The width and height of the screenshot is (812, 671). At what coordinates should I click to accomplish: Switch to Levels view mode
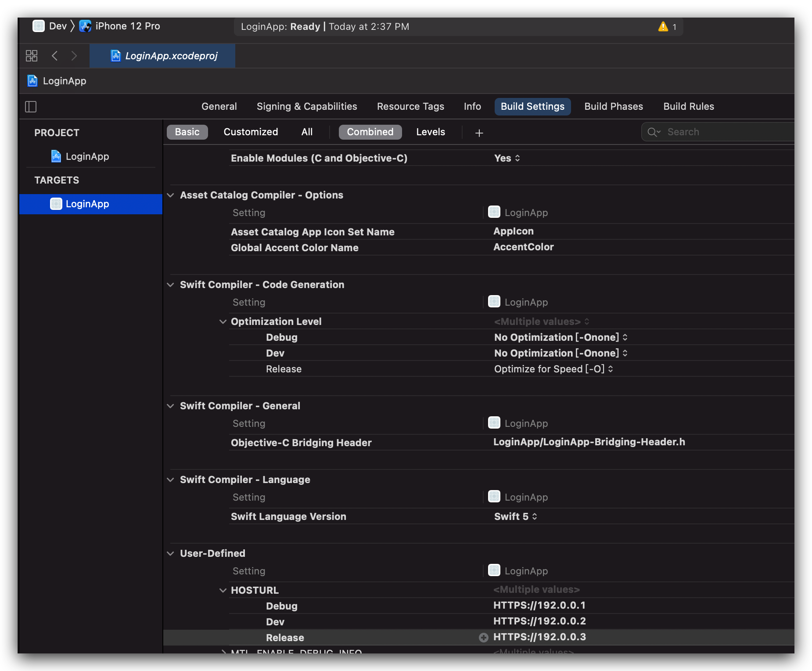[431, 132]
